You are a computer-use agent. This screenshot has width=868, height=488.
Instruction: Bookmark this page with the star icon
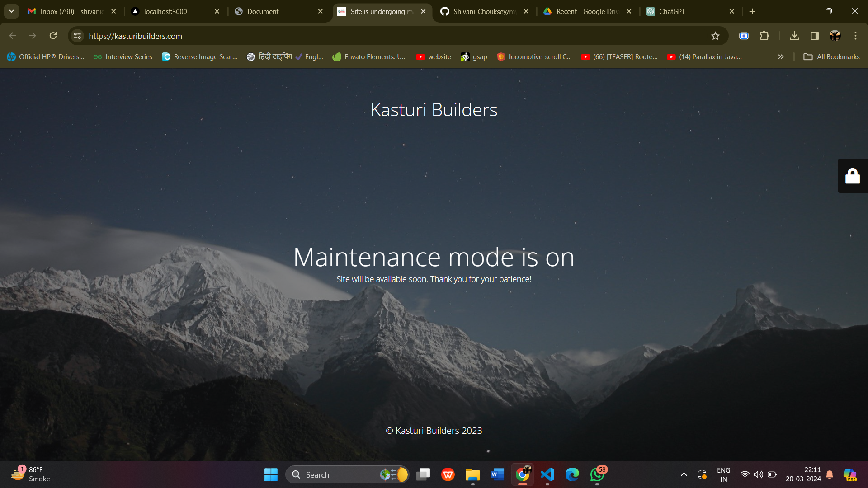715,36
